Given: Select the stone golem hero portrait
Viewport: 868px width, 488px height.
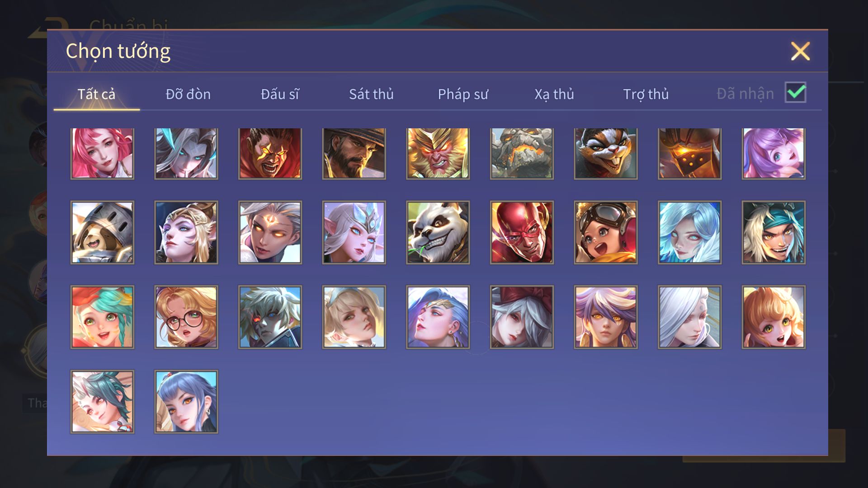Looking at the screenshot, I should click(522, 153).
